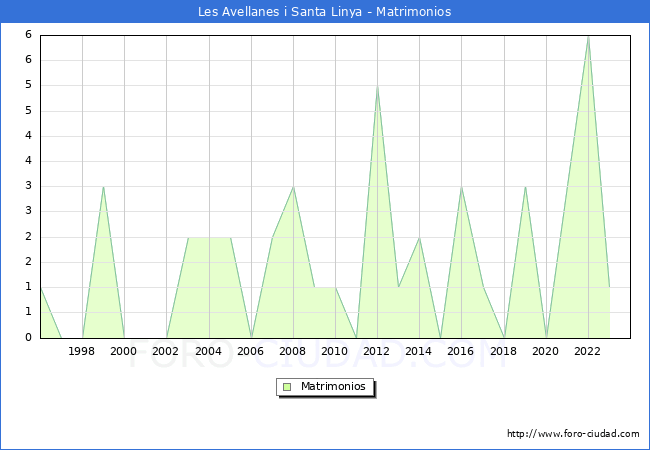Select the 2022 x-axis label
650x450 pixels.
coord(588,351)
